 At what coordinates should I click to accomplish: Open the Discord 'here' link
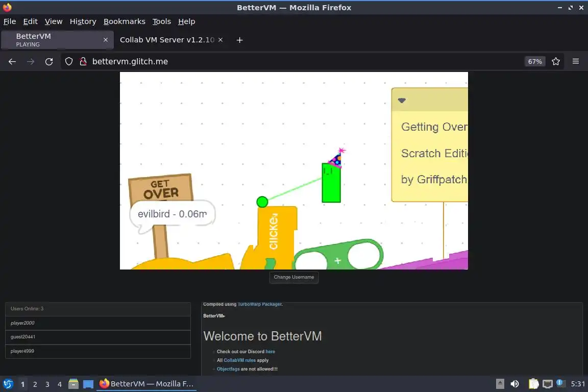(x=270, y=352)
